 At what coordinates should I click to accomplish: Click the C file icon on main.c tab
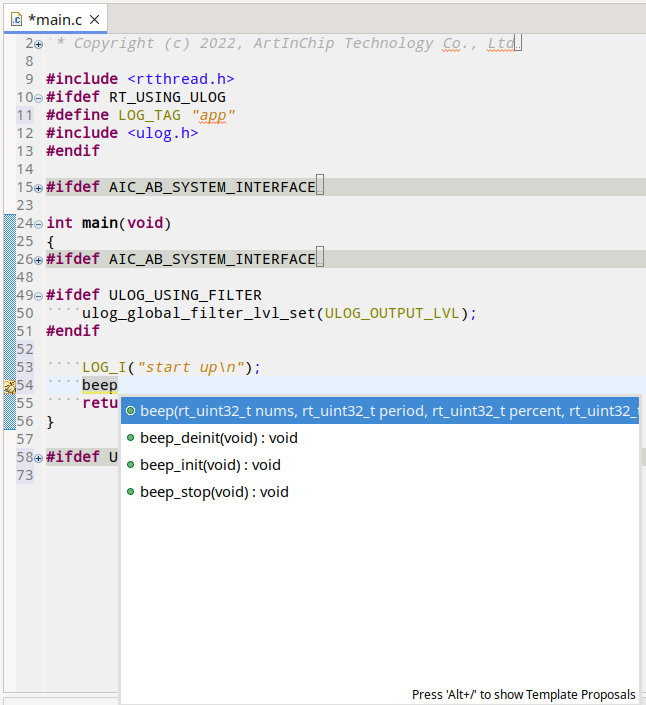17,19
